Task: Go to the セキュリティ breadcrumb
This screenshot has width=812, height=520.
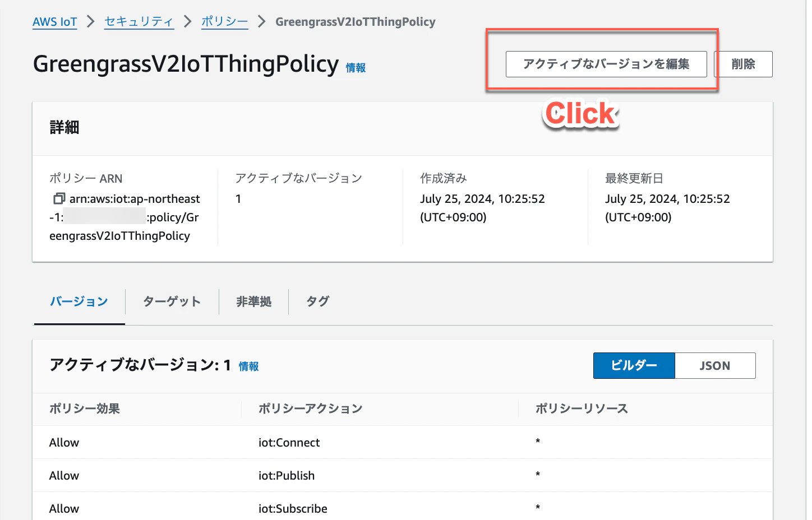Action: click(x=139, y=22)
